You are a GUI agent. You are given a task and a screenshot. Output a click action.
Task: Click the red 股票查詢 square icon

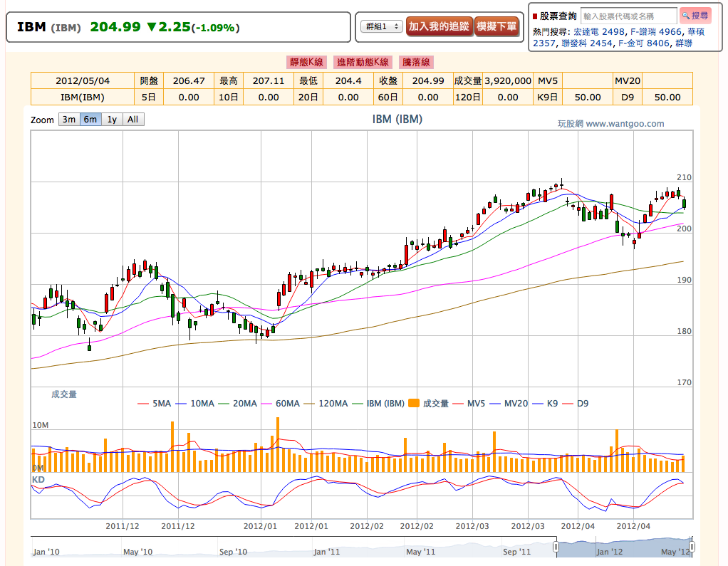point(535,16)
